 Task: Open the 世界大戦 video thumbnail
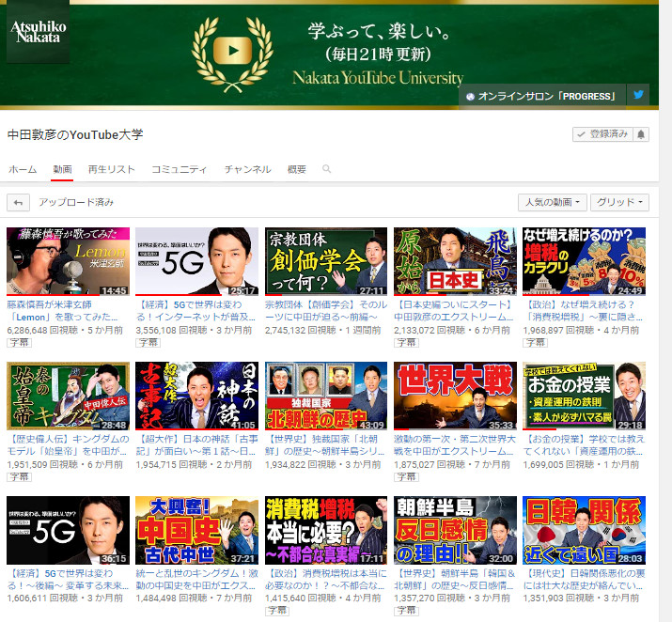coord(455,396)
